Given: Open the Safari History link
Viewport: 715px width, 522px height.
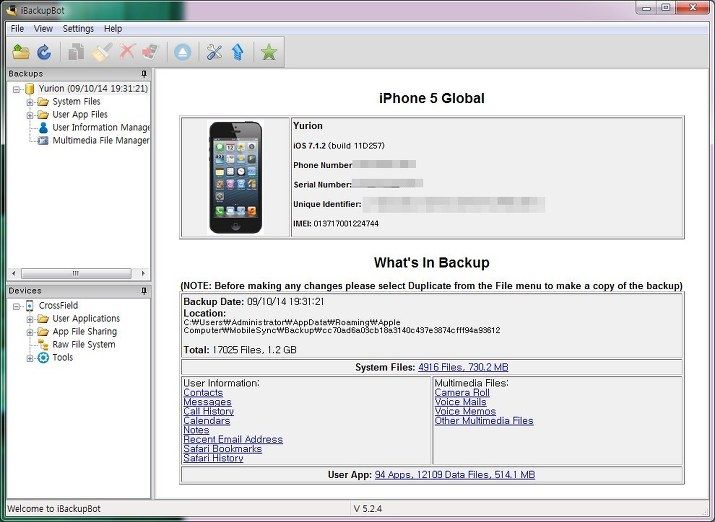Looking at the screenshot, I should coord(213,458).
